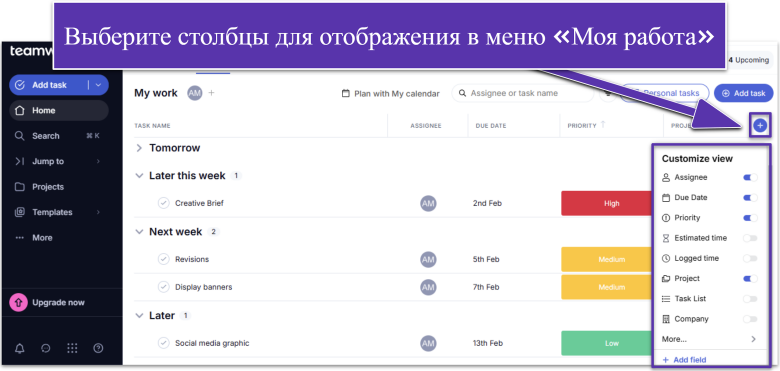Collapse the Later group

139,316
